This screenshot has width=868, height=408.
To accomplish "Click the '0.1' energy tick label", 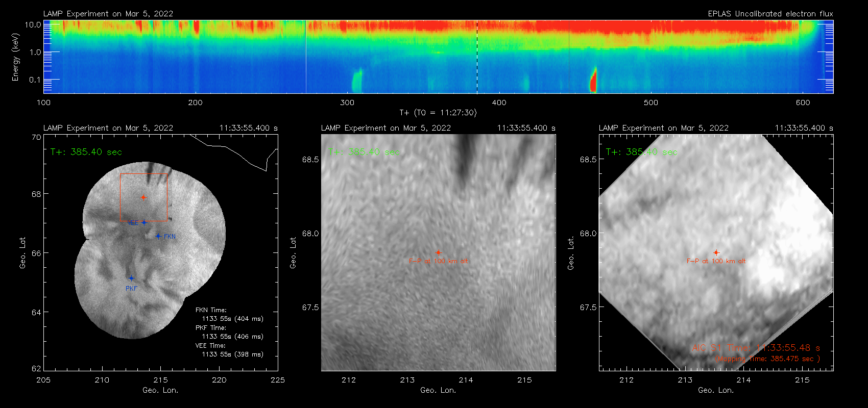I will tap(35, 80).
